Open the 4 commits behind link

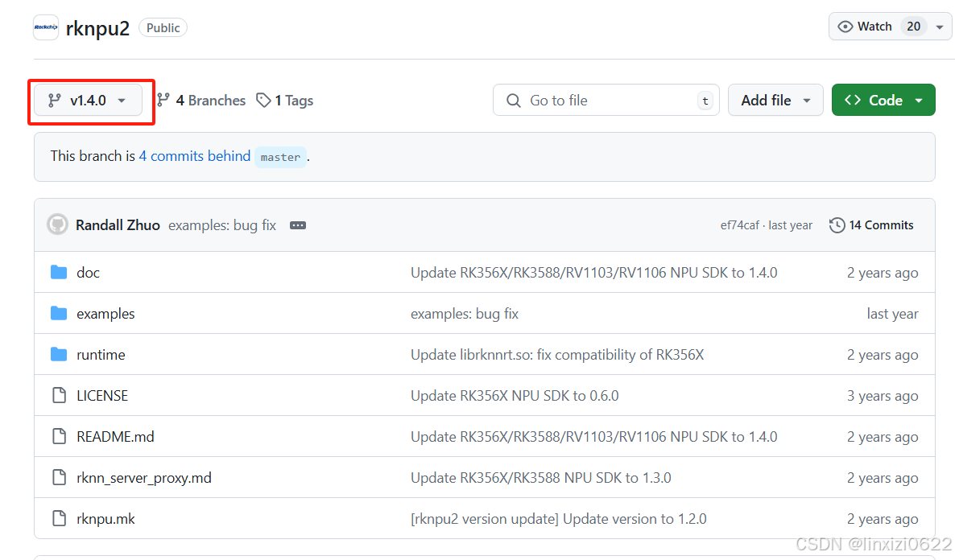[x=194, y=156]
